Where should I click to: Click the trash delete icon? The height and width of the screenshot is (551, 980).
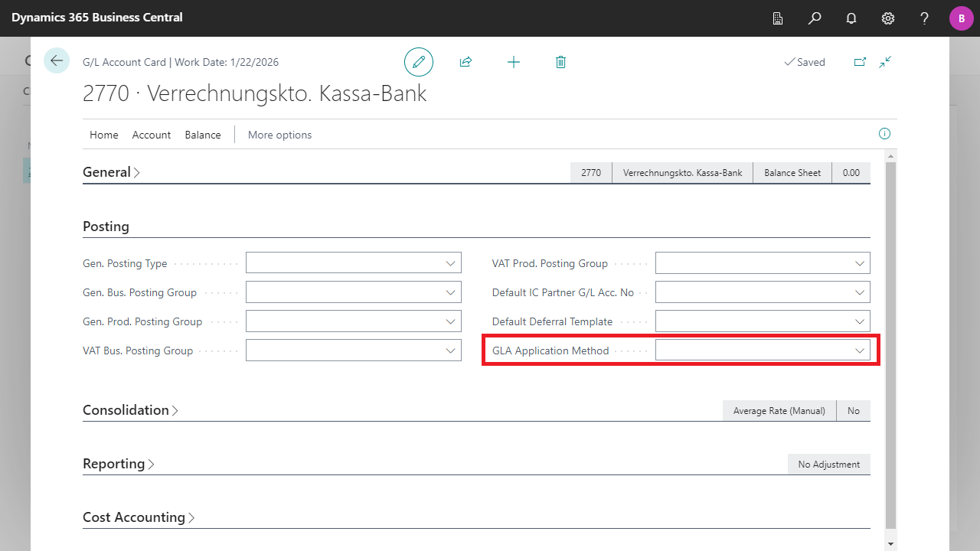[560, 62]
